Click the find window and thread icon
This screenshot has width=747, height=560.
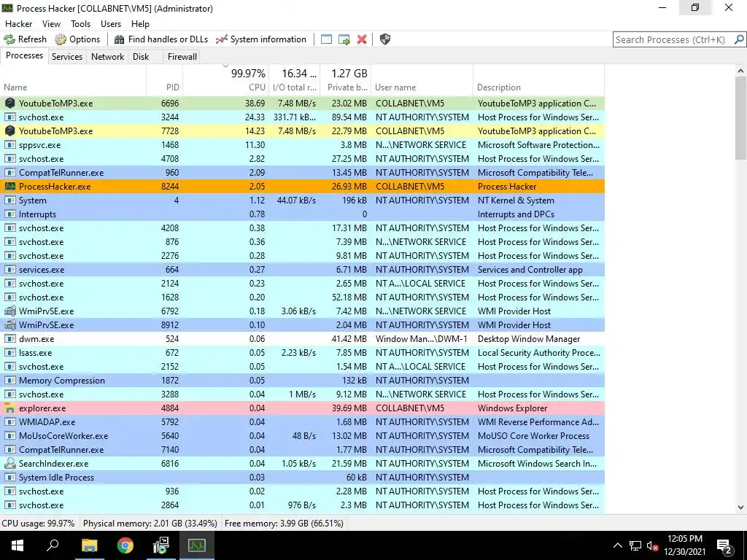344,39
